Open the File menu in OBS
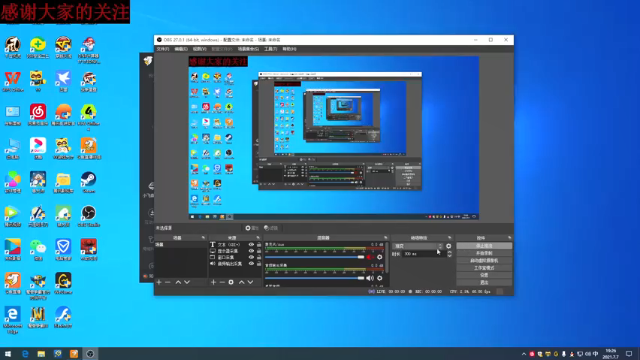Image resolution: width=640 pixels, height=360 pixels. pyautogui.click(x=162, y=49)
